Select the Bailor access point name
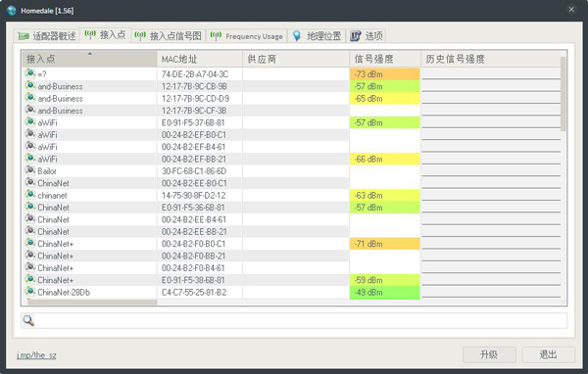The height and width of the screenshot is (374, 588). (x=47, y=171)
